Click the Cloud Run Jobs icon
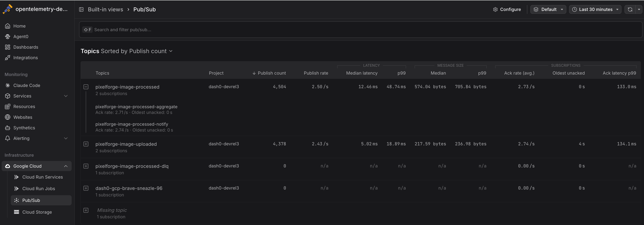 pyautogui.click(x=16, y=189)
